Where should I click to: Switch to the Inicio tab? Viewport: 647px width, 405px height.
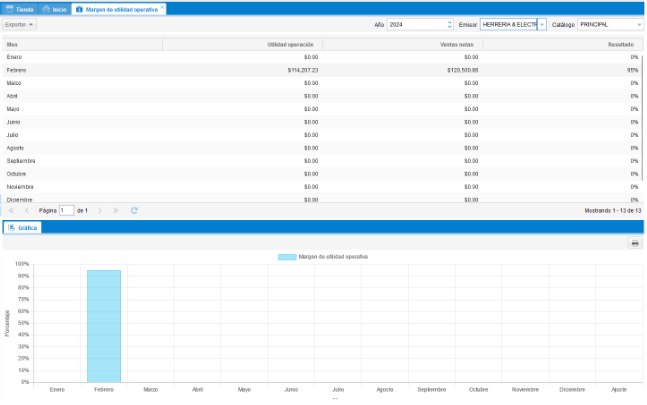coord(54,8)
